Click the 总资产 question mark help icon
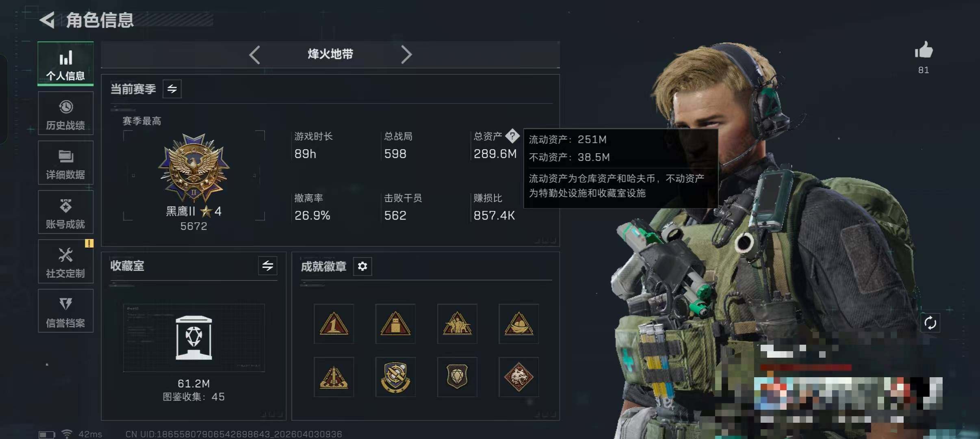980x439 pixels. click(512, 136)
